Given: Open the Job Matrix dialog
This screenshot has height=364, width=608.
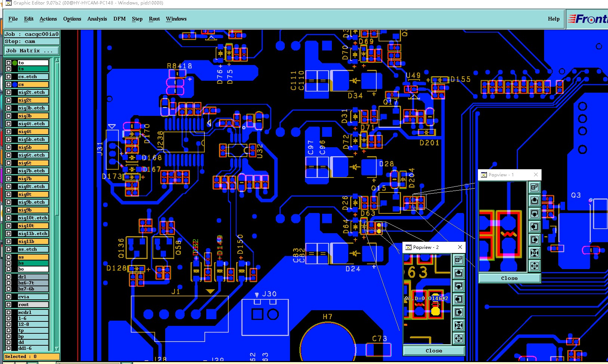Looking at the screenshot, I should click(32, 50).
